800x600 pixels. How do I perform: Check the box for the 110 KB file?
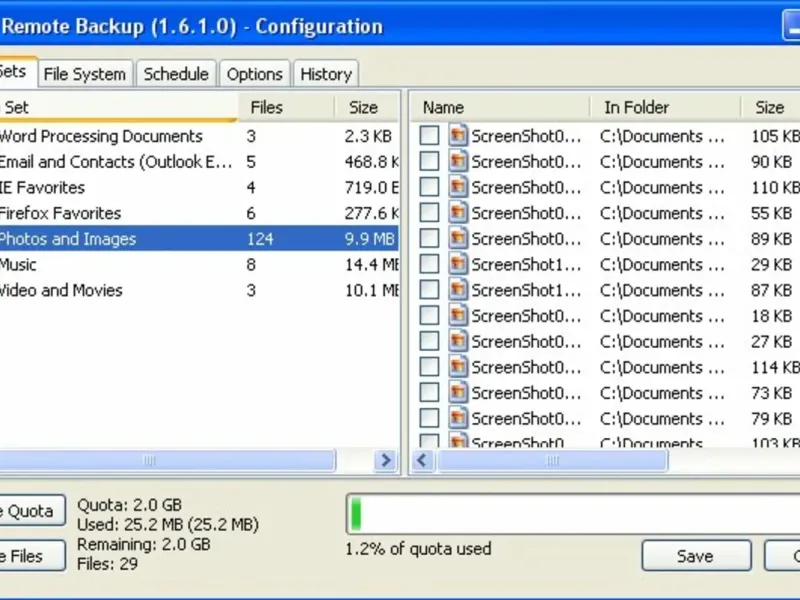pyautogui.click(x=429, y=187)
